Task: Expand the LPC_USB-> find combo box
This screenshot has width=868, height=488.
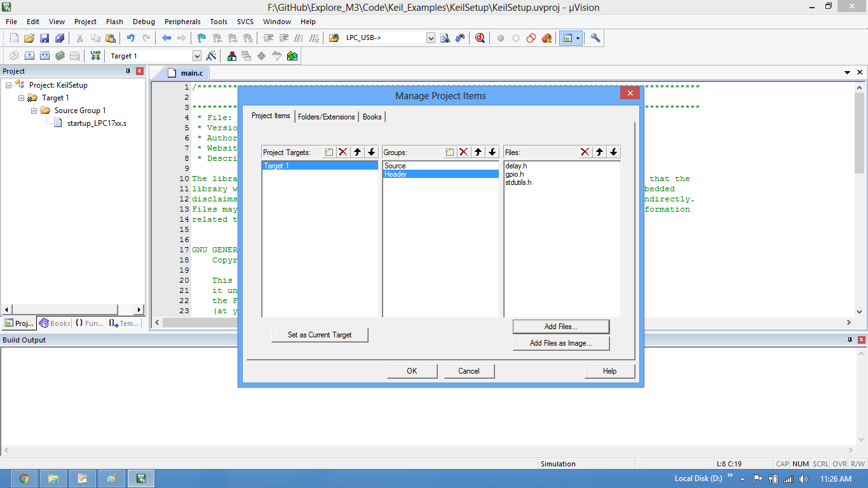Action: pos(431,38)
